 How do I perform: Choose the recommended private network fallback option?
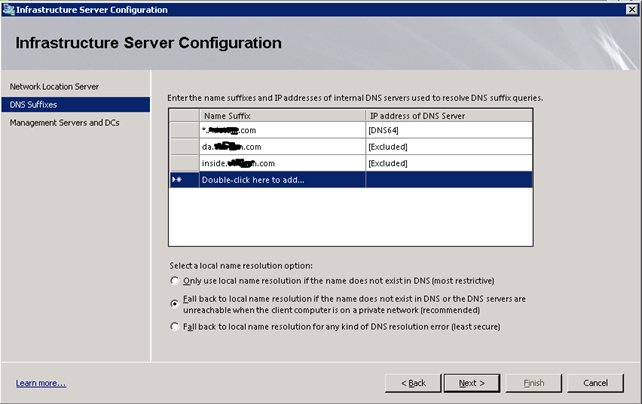[x=176, y=299]
